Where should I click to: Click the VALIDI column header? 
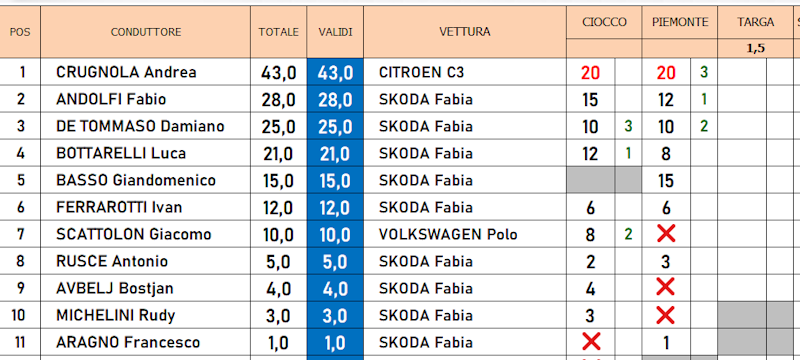coord(335,32)
